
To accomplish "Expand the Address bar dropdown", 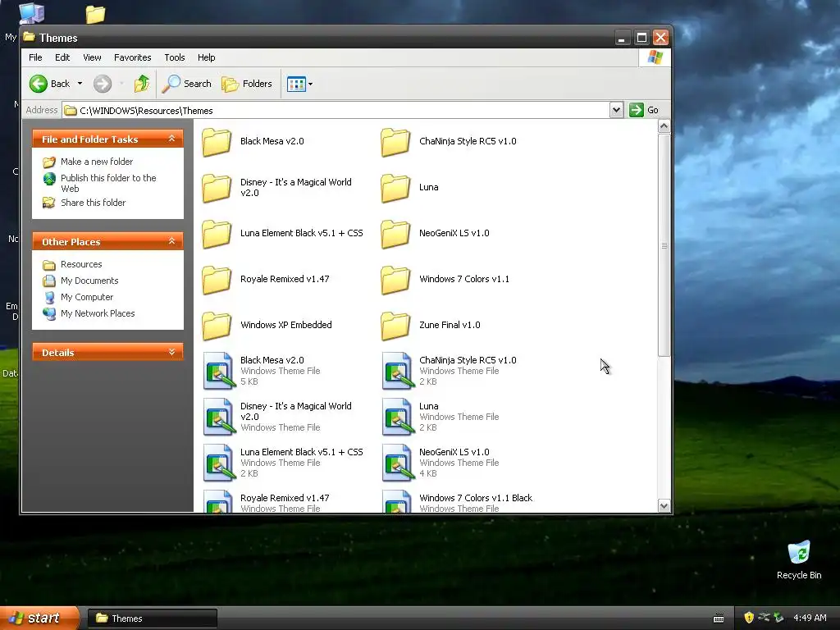I will tap(616, 110).
